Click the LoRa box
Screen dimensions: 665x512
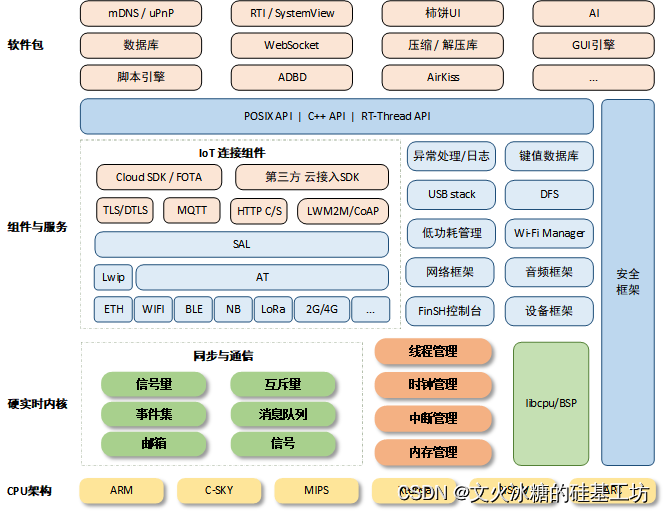tap(273, 310)
